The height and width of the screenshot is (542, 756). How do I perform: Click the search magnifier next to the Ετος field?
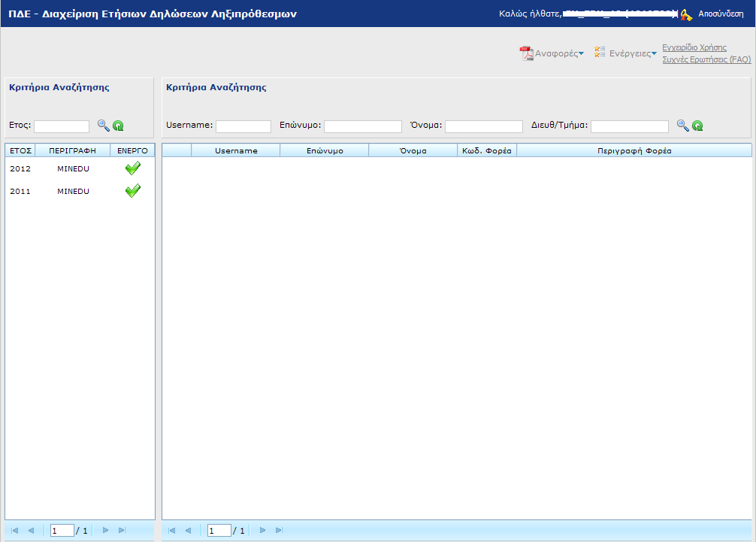(x=103, y=126)
